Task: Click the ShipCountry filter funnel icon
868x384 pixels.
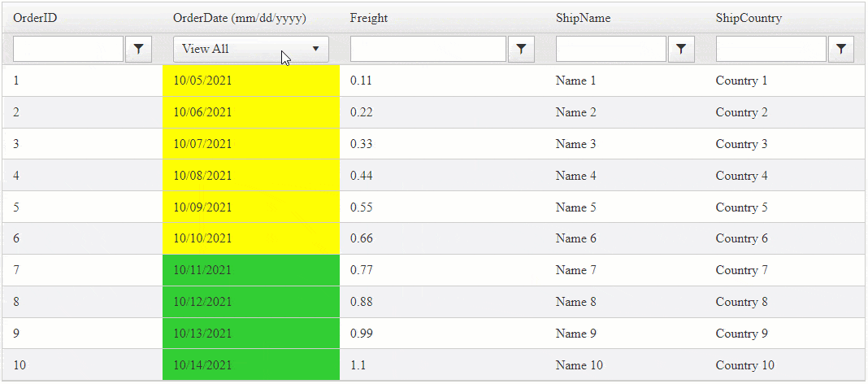Action: (x=841, y=50)
